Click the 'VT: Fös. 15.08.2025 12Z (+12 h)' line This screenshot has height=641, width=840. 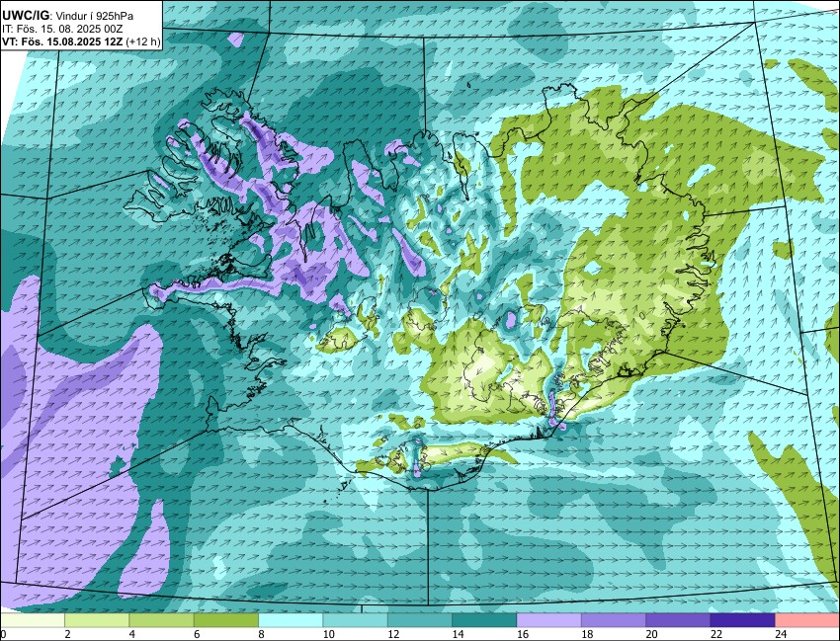(81, 42)
